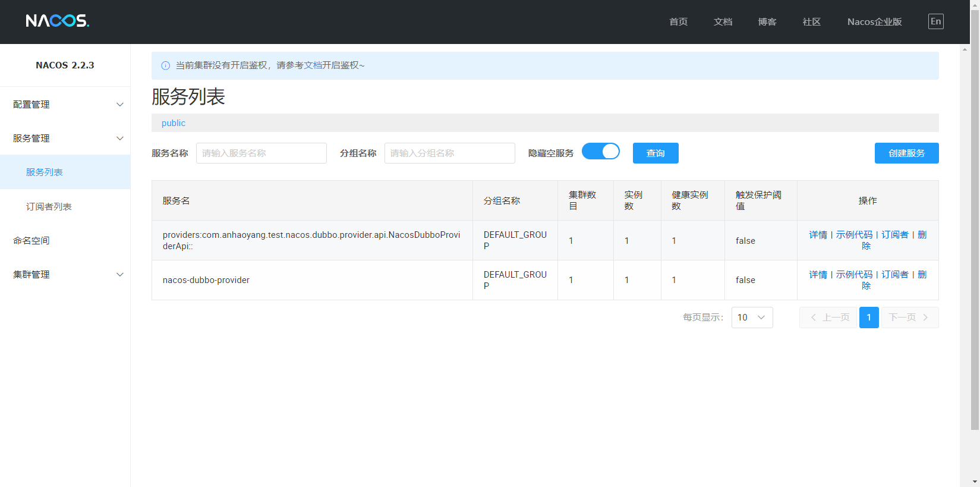Open 详情 for nacos-dubbo-provider

[x=818, y=275]
